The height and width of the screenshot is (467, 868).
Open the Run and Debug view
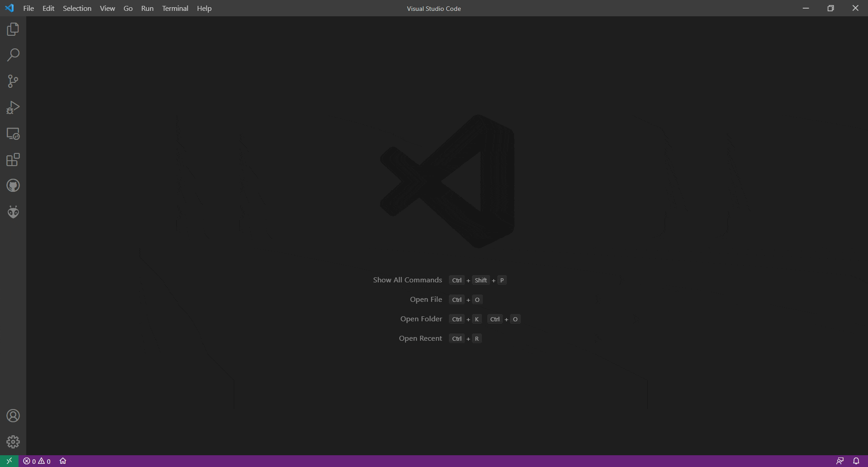13,107
